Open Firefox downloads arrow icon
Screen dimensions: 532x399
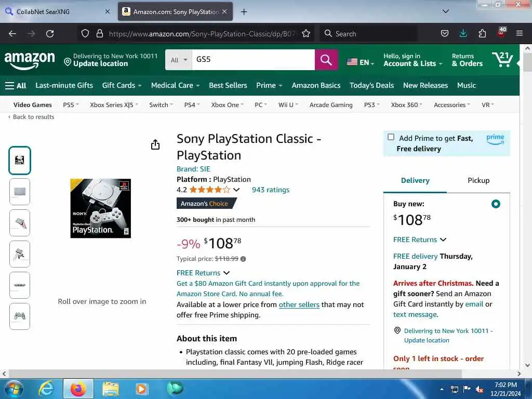463,33
